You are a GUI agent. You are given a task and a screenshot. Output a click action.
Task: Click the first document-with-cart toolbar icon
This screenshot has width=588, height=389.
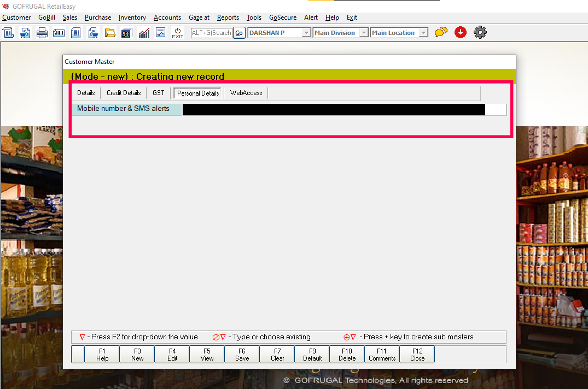25,33
